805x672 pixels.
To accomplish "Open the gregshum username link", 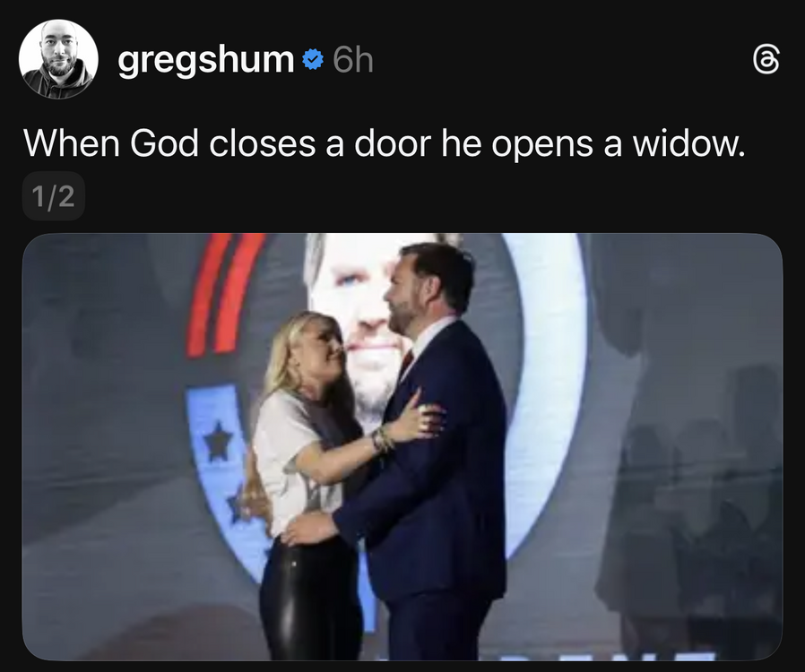I will 205,61.
